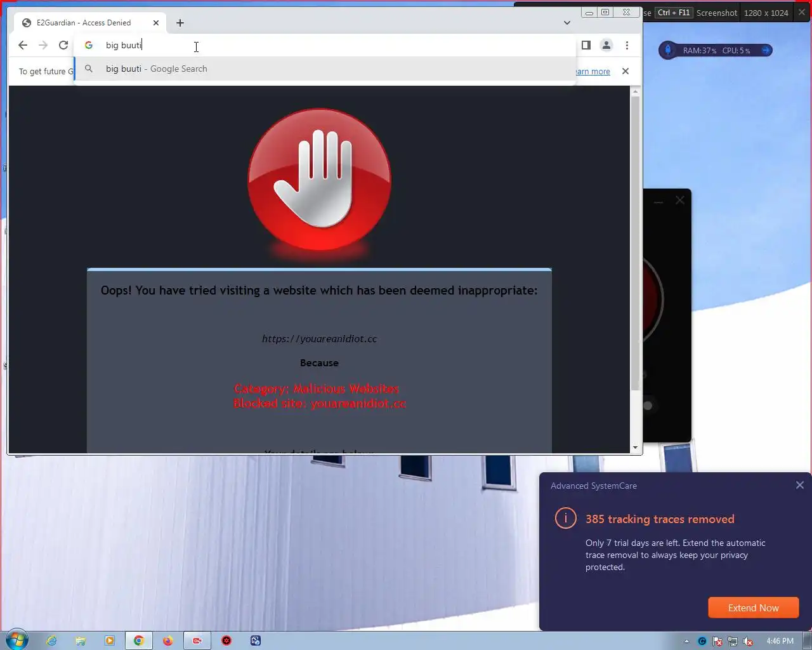Click the Google icon in the address bar
812x650 pixels.
89,45
